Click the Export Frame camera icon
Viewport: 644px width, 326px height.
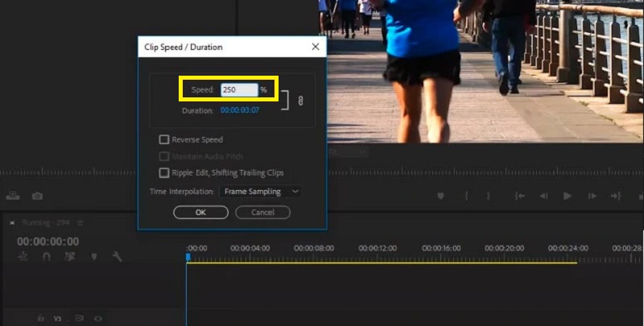click(37, 196)
